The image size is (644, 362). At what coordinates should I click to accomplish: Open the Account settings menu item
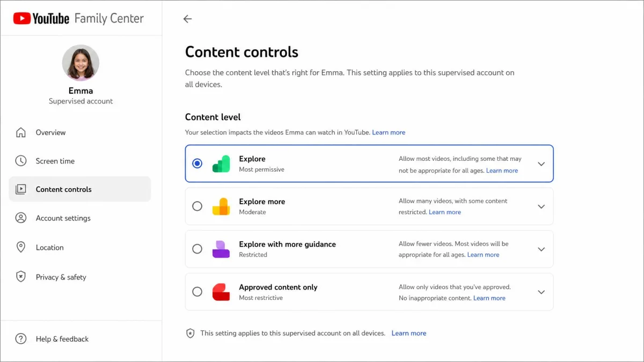click(x=80, y=218)
